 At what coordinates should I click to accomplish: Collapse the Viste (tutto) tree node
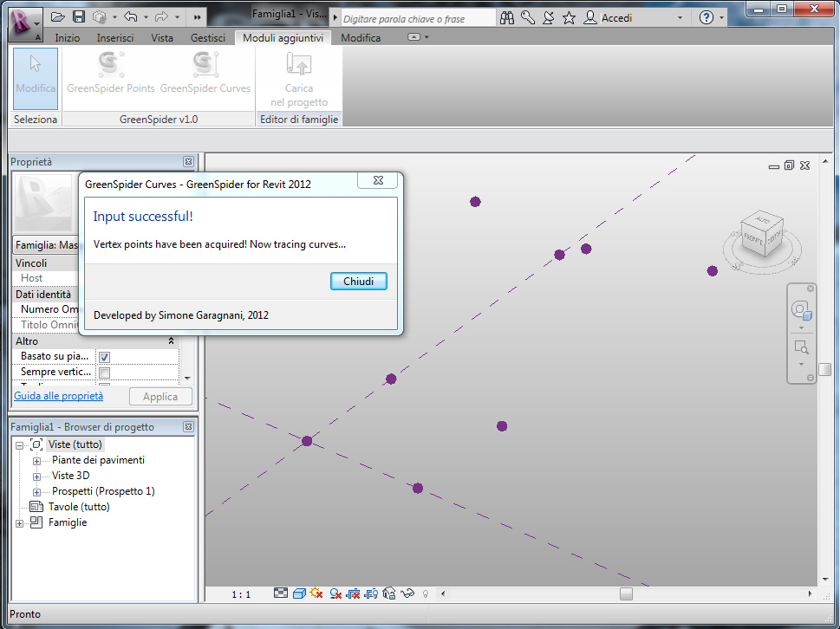[19, 445]
